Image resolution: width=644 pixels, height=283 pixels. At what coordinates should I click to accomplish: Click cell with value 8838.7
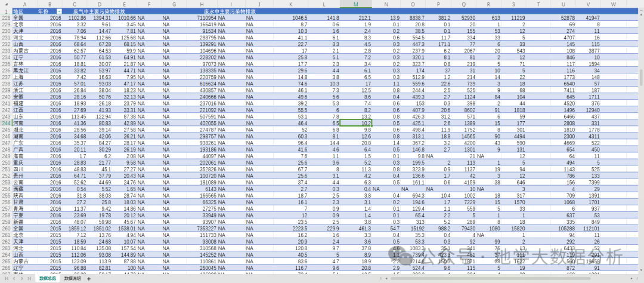[x=413, y=18]
